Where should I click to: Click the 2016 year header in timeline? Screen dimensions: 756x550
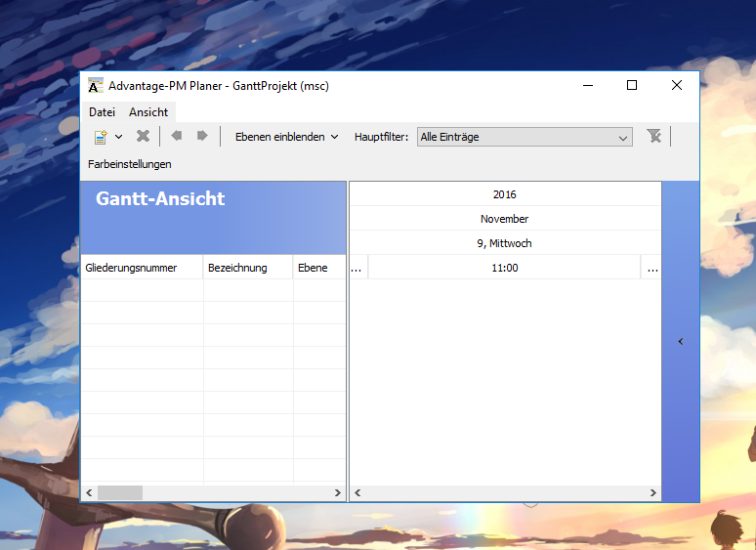coord(505,194)
